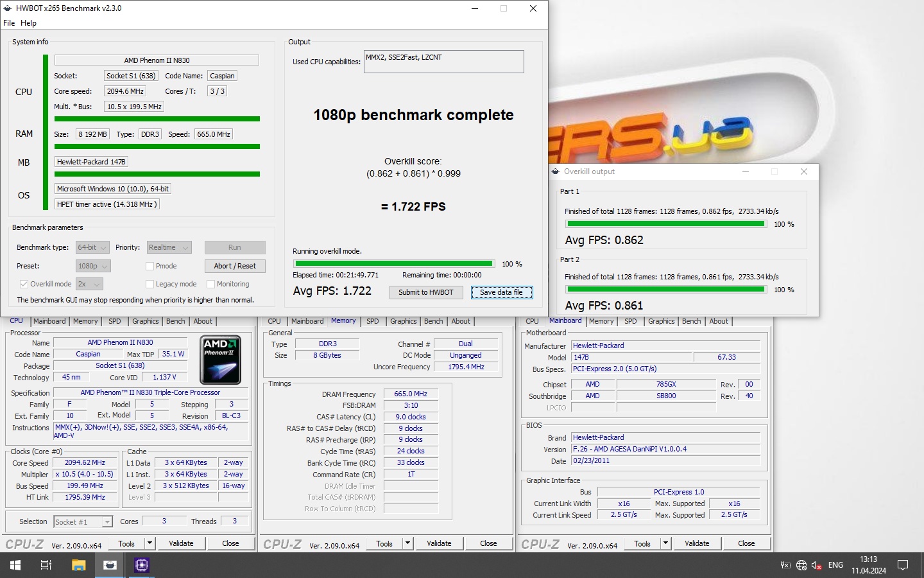The height and width of the screenshot is (578, 924).
Task: Open Windows Start menu
Action: [x=15, y=565]
